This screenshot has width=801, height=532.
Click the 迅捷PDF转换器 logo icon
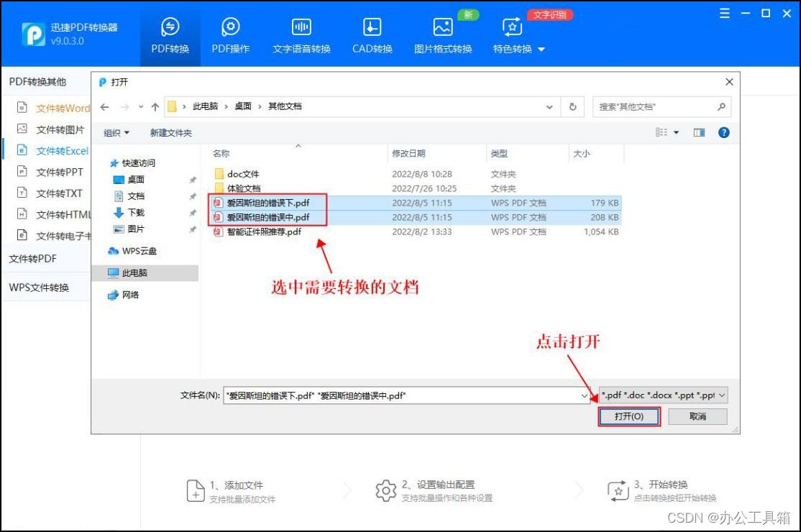click(33, 35)
